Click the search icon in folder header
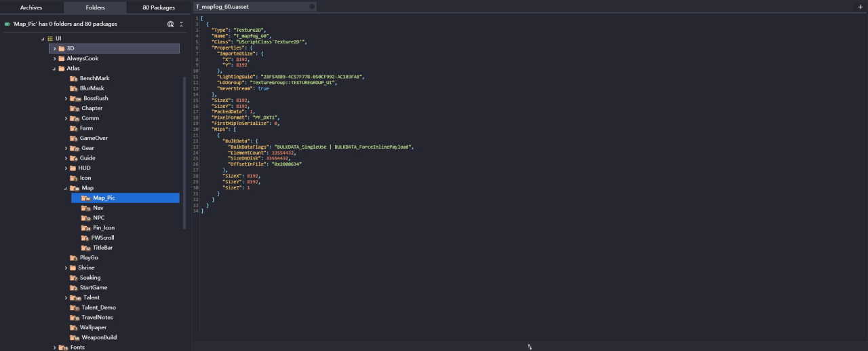The height and width of the screenshot is (351, 868). coord(170,24)
